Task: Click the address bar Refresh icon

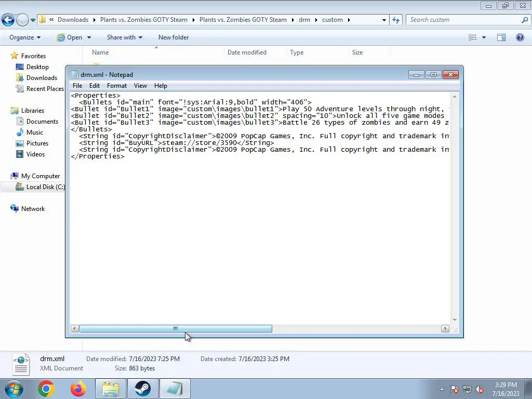Action: pos(395,20)
